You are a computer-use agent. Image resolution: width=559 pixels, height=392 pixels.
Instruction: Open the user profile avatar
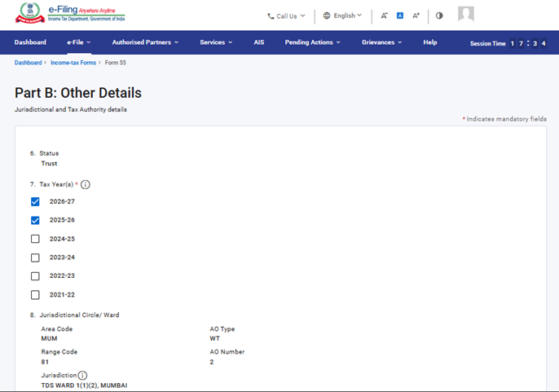(466, 15)
